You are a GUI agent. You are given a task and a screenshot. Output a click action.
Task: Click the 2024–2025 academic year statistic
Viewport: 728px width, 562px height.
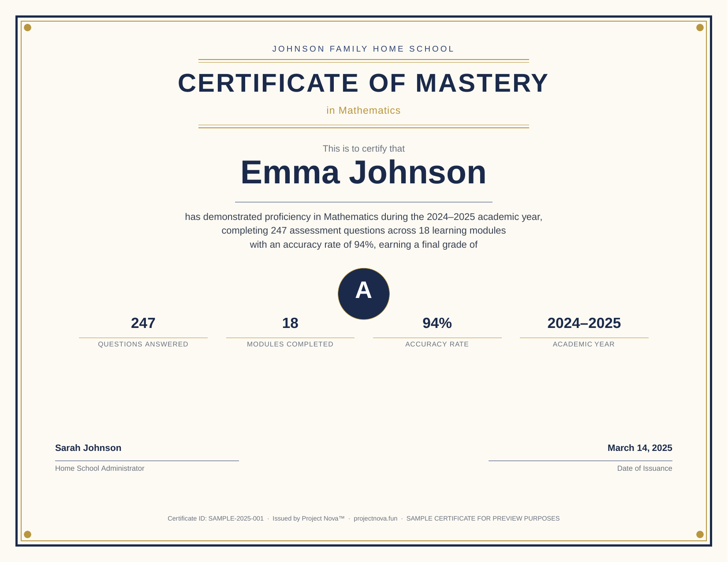584,323
